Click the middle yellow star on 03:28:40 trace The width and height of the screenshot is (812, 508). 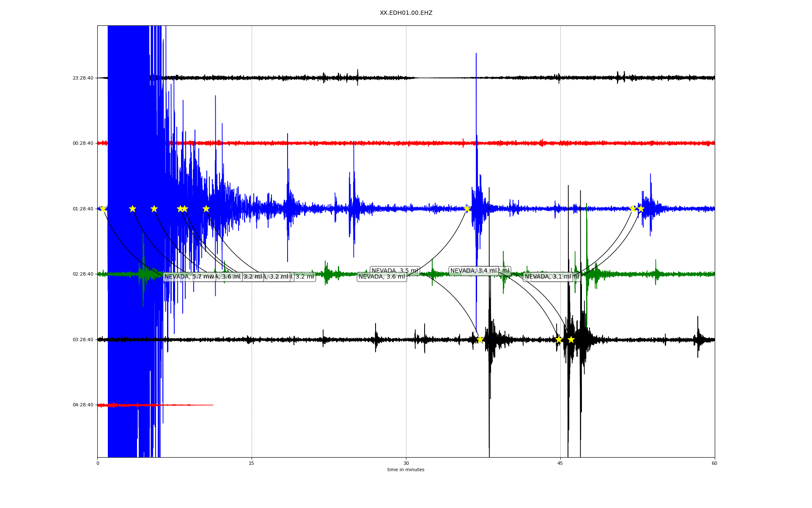click(559, 340)
